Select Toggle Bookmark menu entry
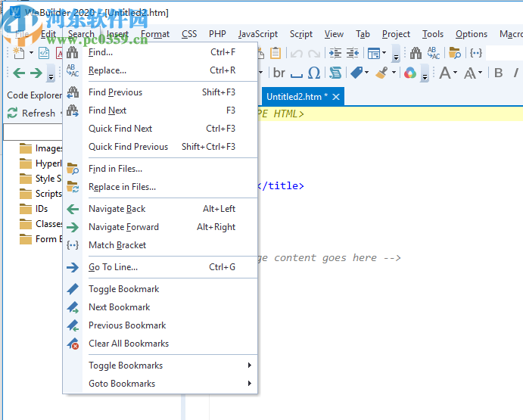Screen dimensions: 523x420 coord(160,289)
